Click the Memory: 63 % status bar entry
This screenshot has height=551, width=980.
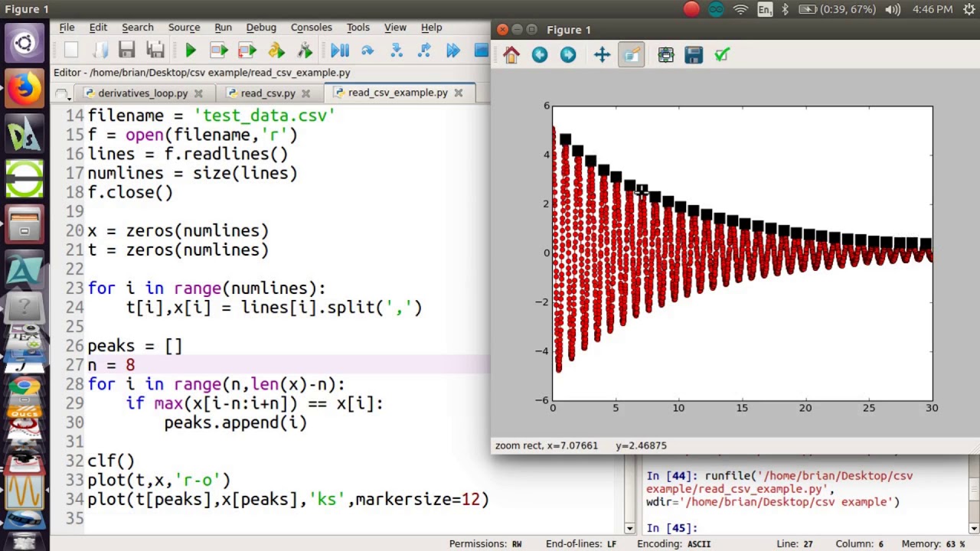click(933, 543)
